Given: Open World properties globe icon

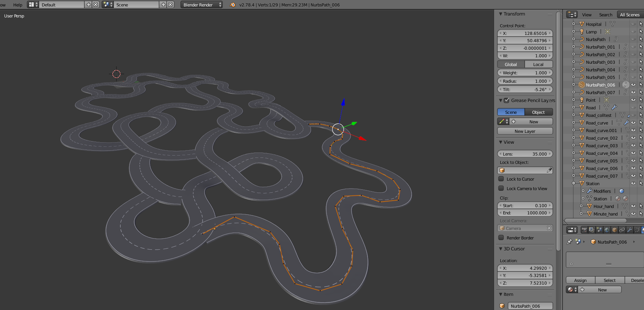Looking at the screenshot, I should coord(607,230).
